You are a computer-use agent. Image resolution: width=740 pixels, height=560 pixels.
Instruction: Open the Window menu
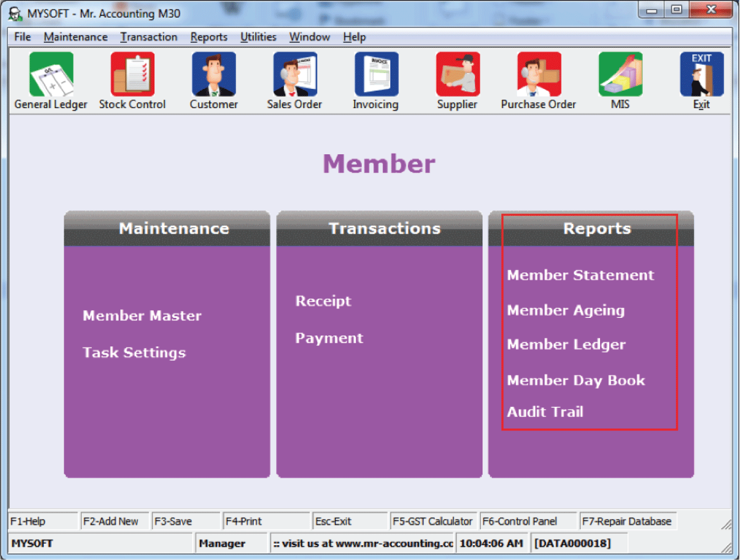(x=310, y=37)
